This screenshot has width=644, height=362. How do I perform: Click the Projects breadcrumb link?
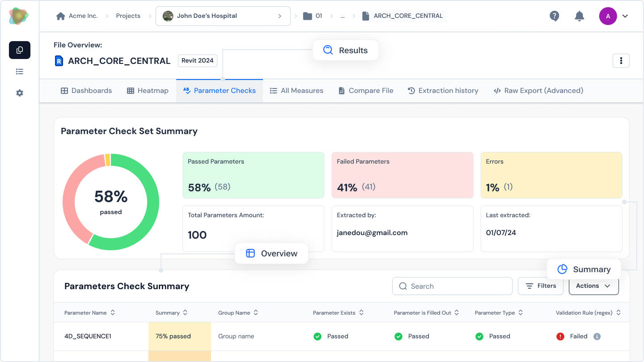[x=128, y=16]
